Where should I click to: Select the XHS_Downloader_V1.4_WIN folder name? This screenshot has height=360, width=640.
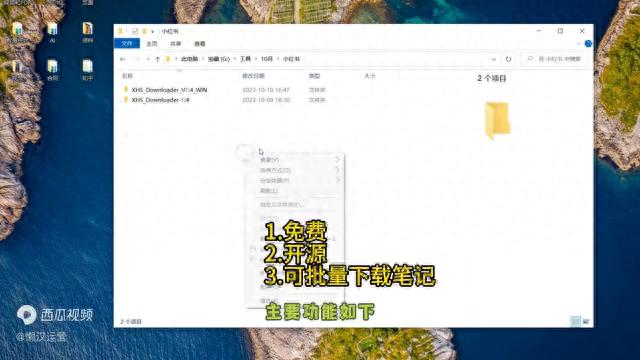tap(169, 90)
